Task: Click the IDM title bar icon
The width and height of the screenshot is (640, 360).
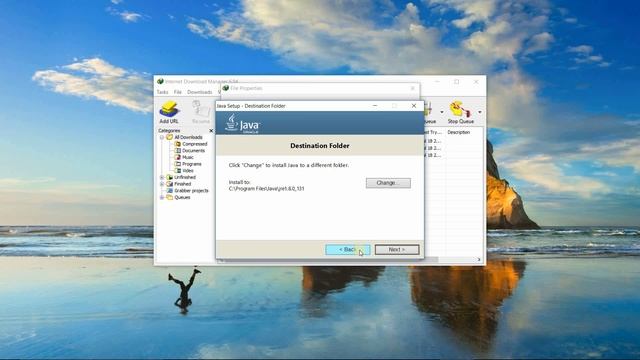Action: pos(160,81)
